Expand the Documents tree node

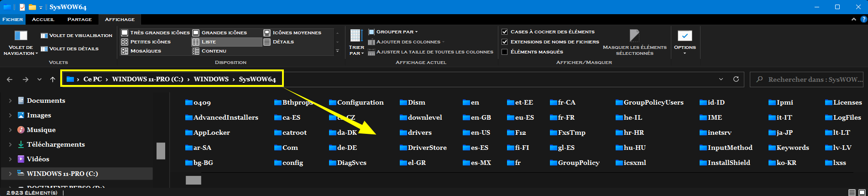coord(10,101)
